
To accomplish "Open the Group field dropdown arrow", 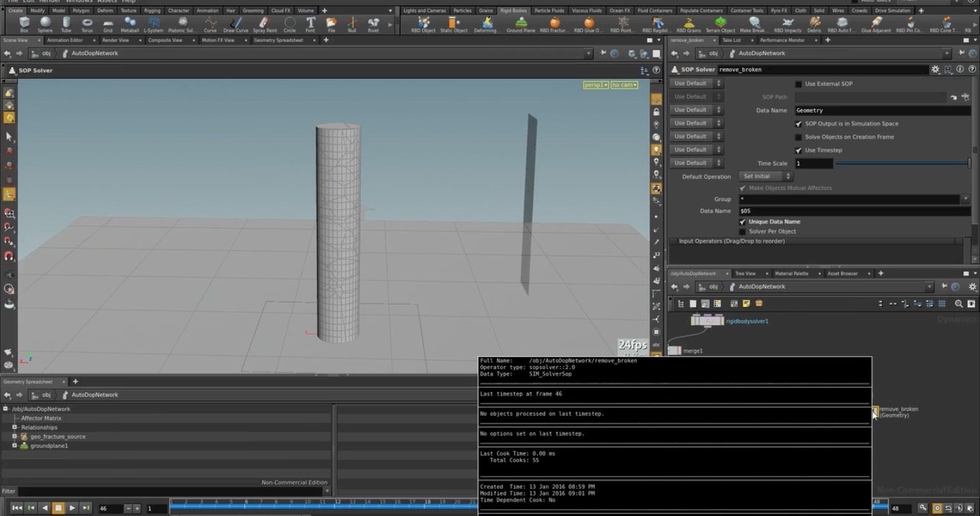I will [966, 199].
